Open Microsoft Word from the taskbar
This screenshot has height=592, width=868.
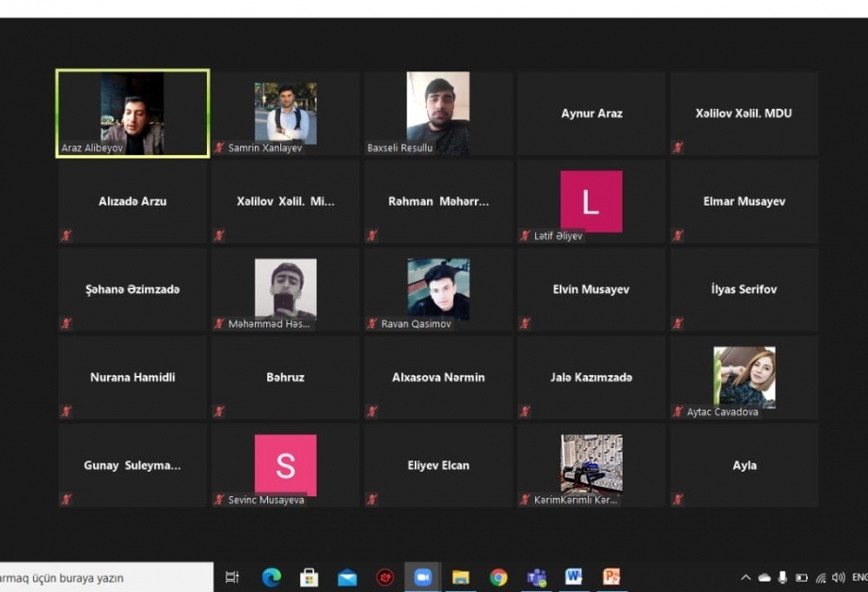click(x=574, y=577)
